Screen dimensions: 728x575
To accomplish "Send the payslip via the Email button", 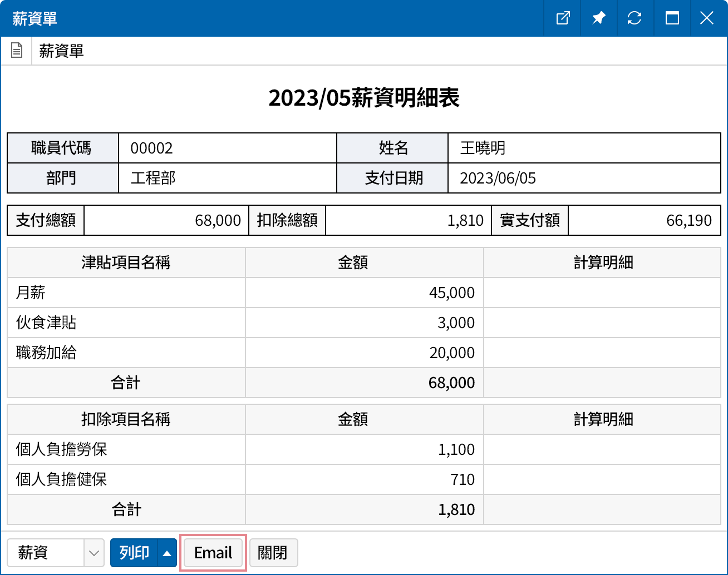I will [x=213, y=553].
